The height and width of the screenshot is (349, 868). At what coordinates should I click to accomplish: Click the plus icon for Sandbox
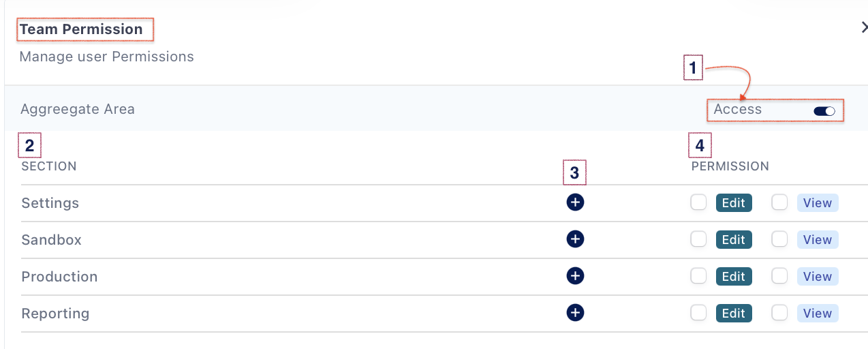(575, 239)
